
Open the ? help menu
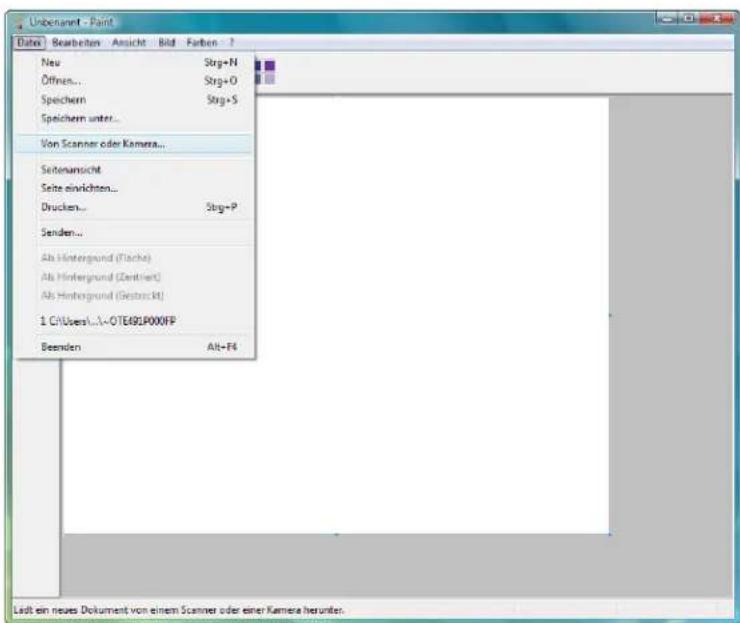pyautogui.click(x=232, y=42)
